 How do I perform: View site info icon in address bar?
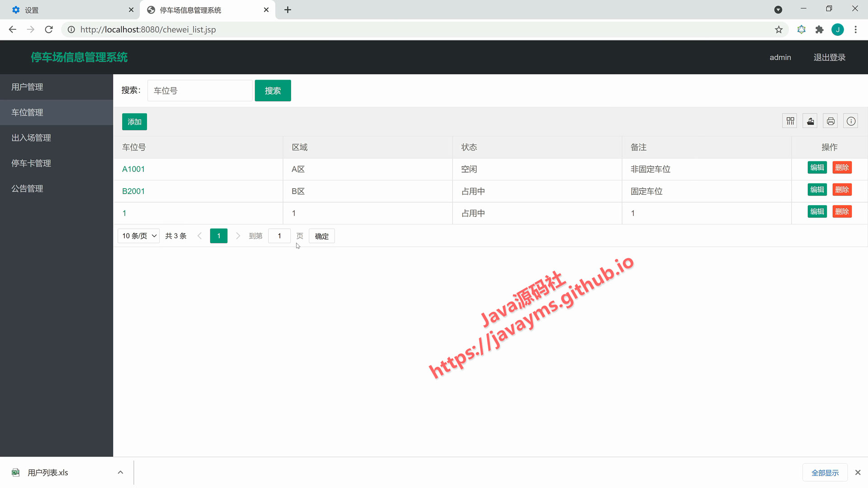(71, 30)
